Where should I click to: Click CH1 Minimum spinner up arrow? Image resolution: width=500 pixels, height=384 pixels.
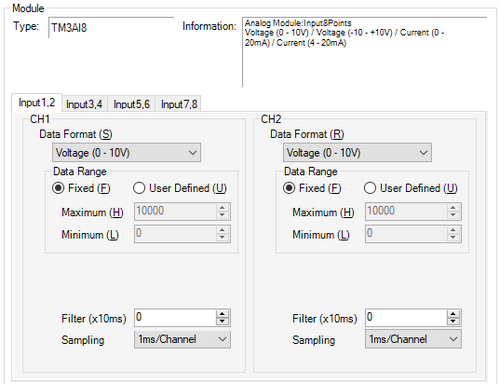222,230
